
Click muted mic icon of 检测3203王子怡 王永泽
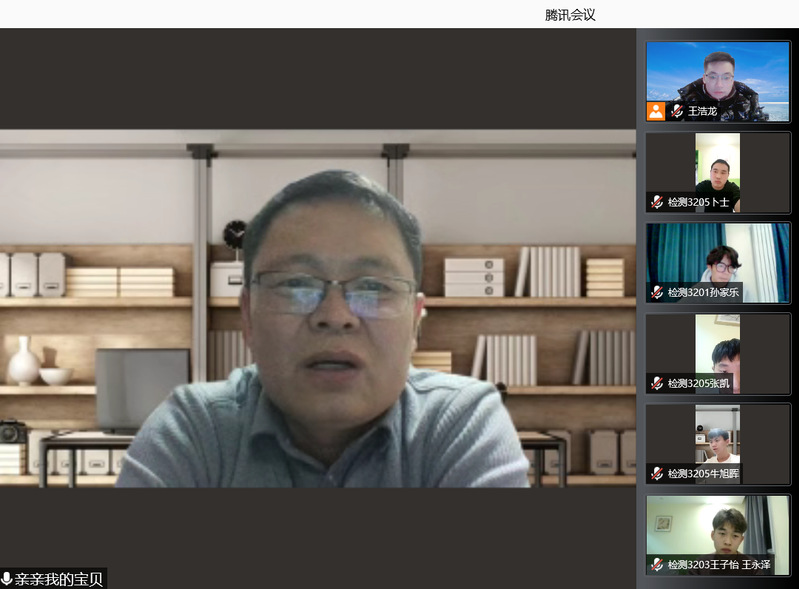pyautogui.click(x=657, y=565)
